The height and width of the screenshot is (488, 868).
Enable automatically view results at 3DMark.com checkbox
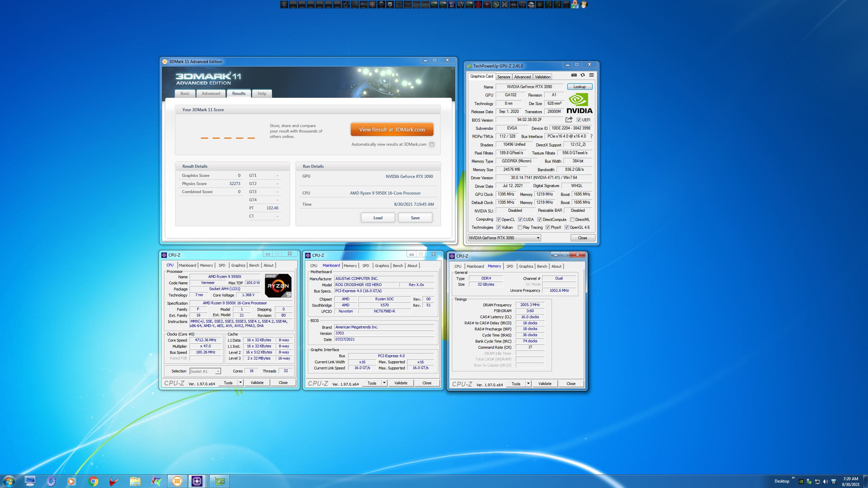pyautogui.click(x=432, y=145)
